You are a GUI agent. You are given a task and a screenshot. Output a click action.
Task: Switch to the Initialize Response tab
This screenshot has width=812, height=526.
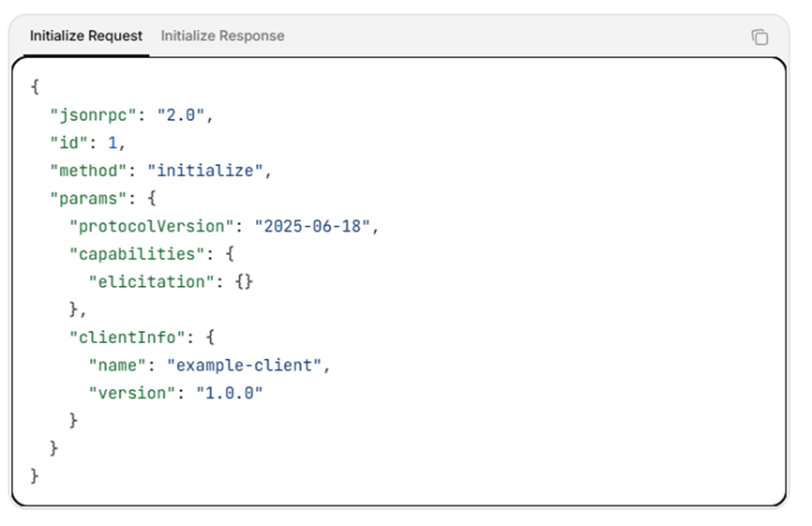(222, 36)
